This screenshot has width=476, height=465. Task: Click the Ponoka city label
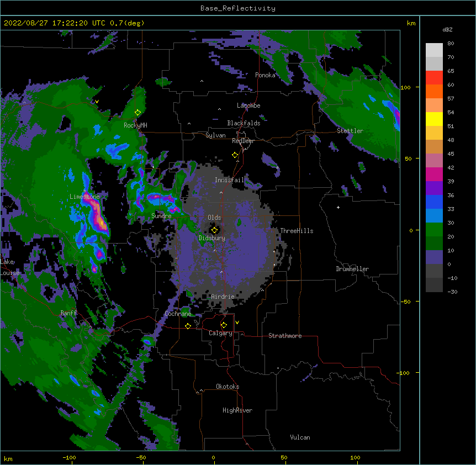tap(265, 75)
